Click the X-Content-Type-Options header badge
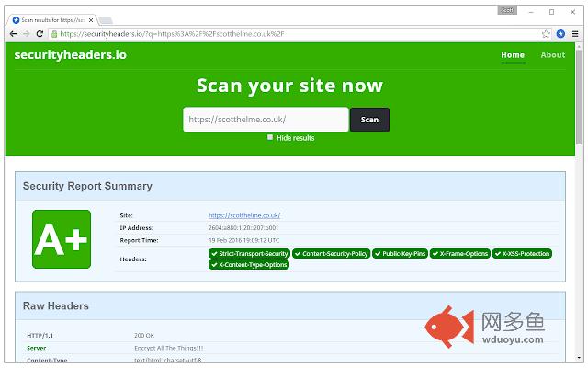 point(249,265)
